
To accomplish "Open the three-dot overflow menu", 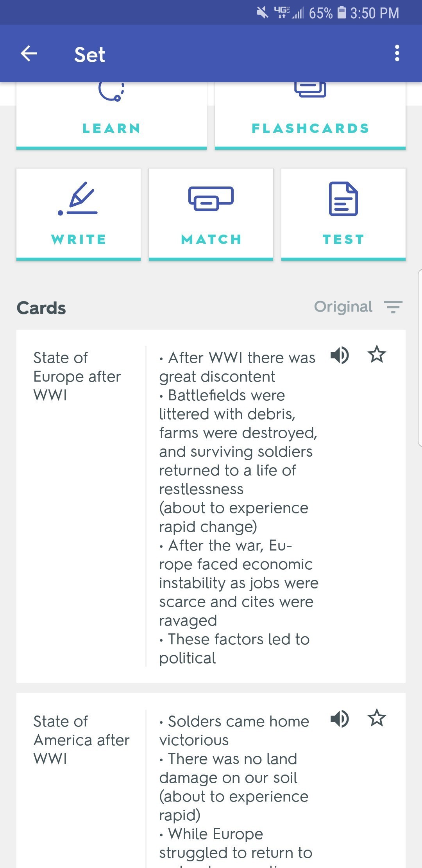I will 397,53.
